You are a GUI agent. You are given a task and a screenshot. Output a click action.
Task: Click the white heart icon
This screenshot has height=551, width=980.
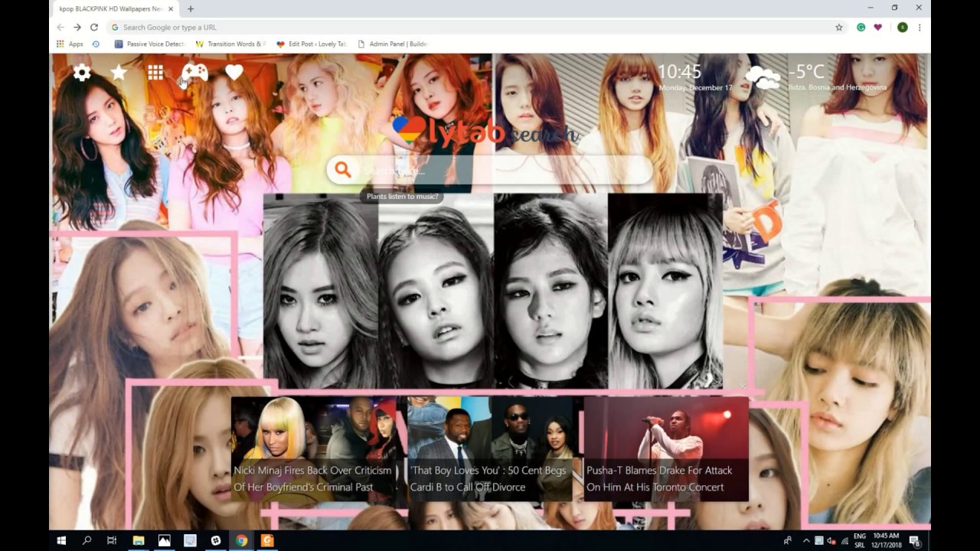click(234, 73)
